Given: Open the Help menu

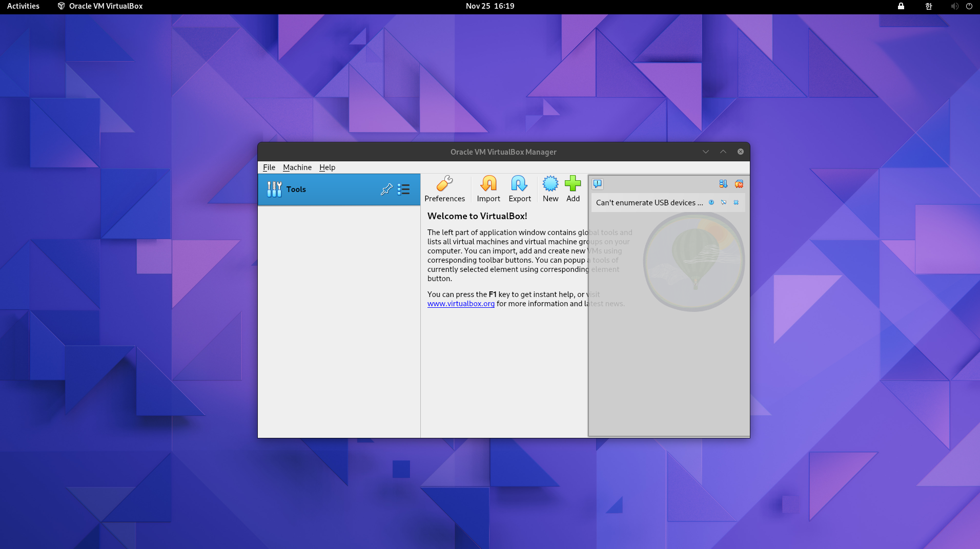Looking at the screenshot, I should click(327, 167).
